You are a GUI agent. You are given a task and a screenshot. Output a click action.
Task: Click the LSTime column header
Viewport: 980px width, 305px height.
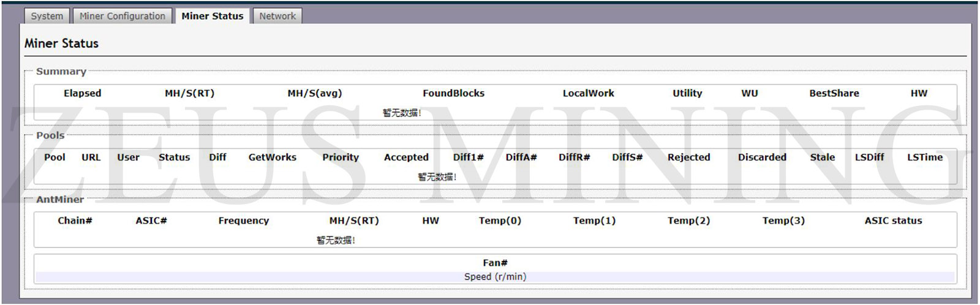click(925, 157)
